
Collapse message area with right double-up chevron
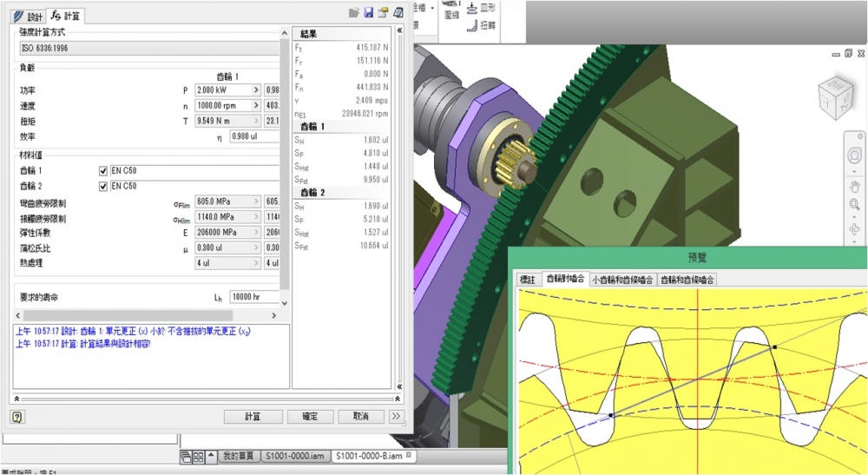point(398,399)
